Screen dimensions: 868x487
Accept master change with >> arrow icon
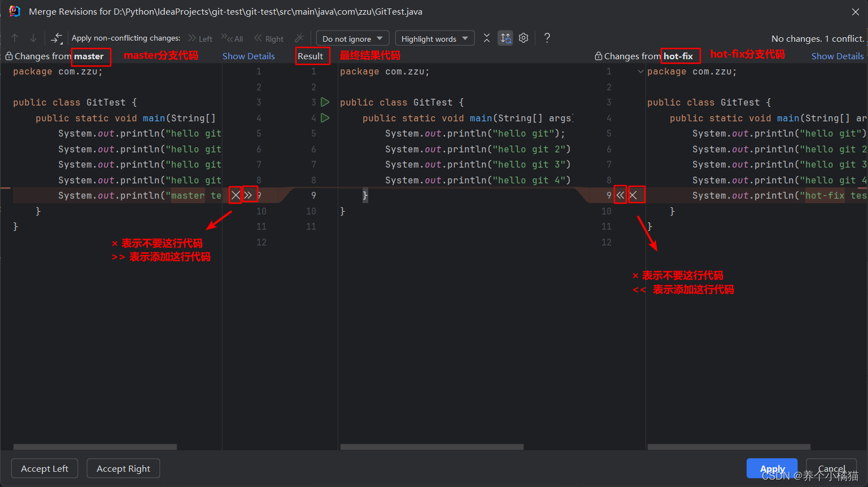[248, 195]
